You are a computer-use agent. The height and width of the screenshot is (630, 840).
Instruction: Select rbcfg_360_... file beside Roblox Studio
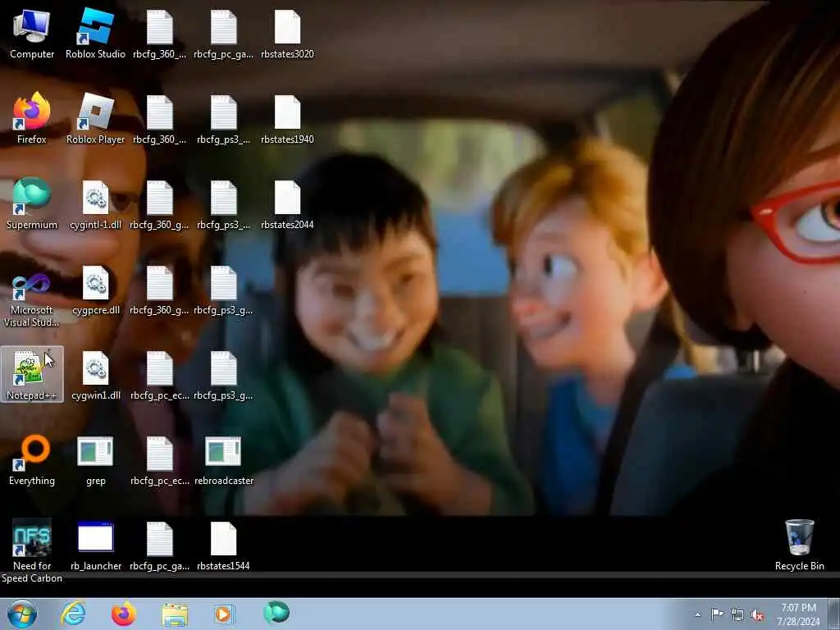160,34
